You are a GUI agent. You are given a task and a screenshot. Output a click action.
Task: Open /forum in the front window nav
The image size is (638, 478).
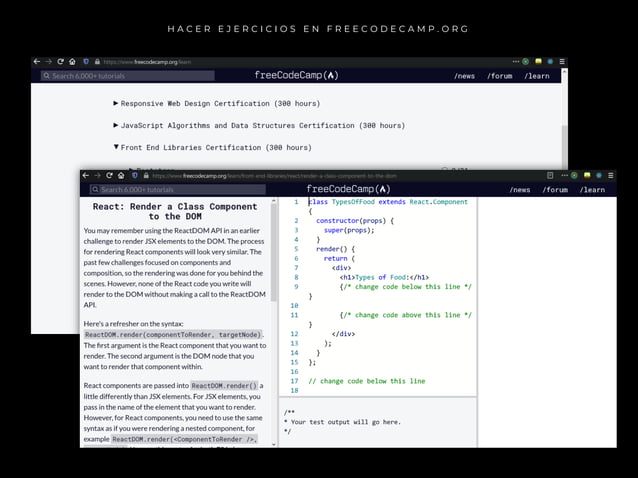click(555, 190)
